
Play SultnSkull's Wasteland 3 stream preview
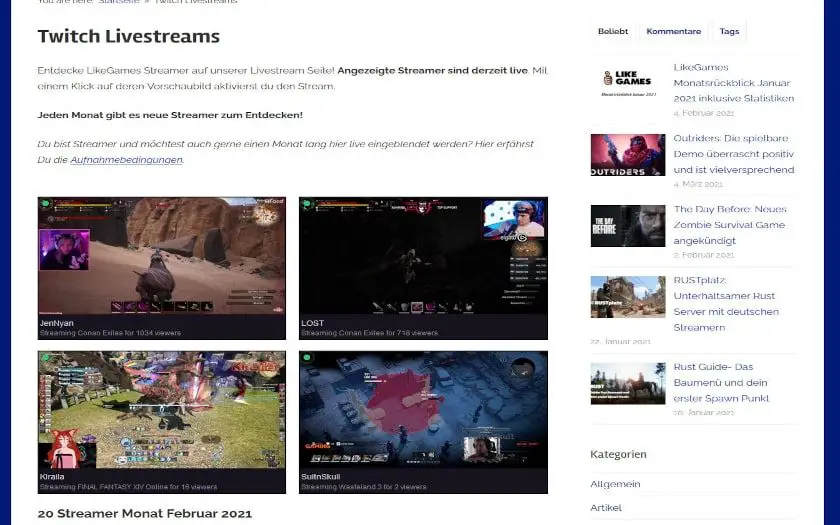coord(423,410)
